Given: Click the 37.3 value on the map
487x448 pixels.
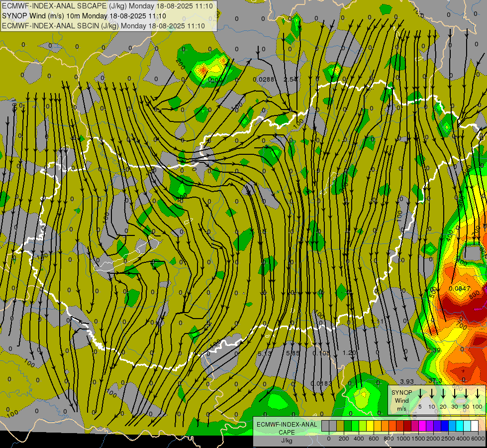Looking at the screenshot, I should point(435,381).
